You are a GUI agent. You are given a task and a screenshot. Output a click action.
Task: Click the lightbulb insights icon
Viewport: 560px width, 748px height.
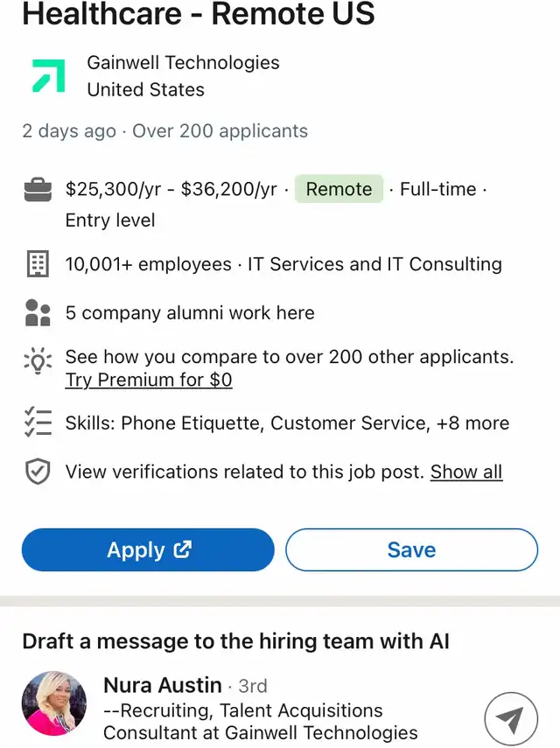point(38,361)
